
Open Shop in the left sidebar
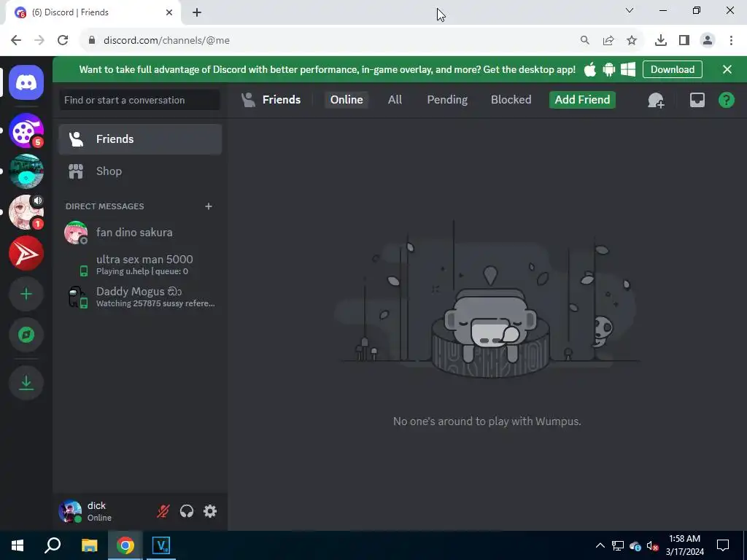point(141,171)
